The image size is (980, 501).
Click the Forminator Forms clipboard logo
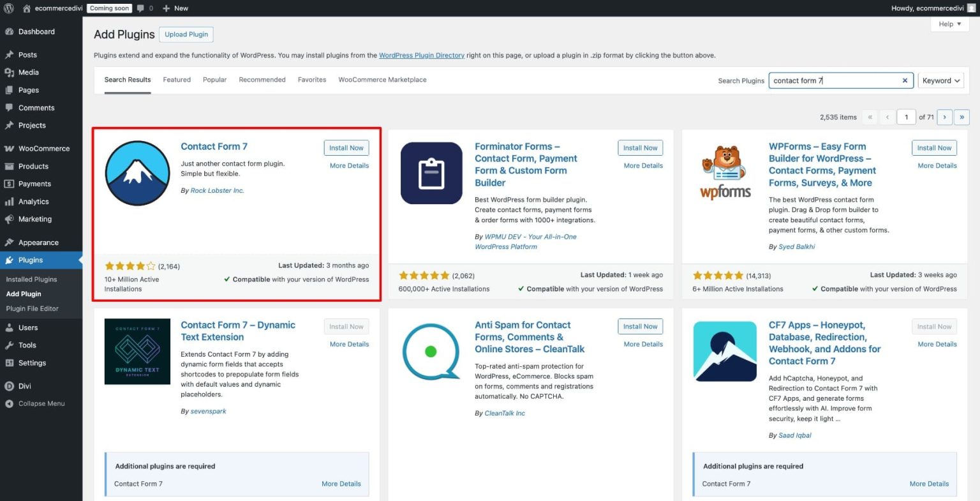[x=431, y=173]
